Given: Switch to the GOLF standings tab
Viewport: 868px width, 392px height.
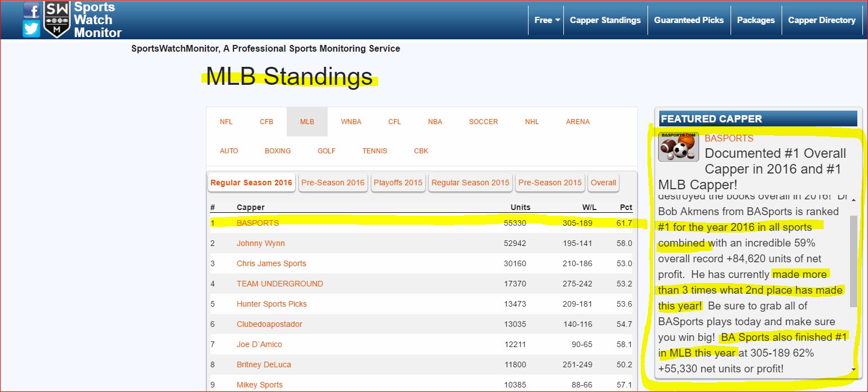Looking at the screenshot, I should click(327, 151).
